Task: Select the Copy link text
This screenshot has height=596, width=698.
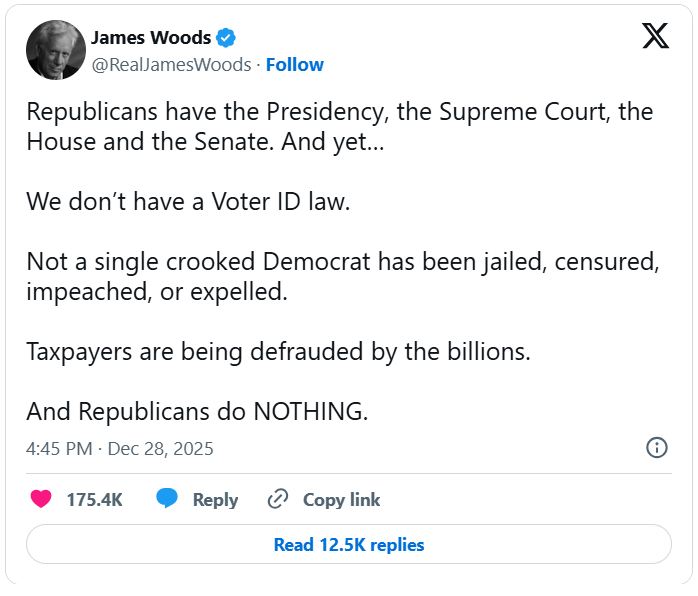Action: (x=341, y=500)
